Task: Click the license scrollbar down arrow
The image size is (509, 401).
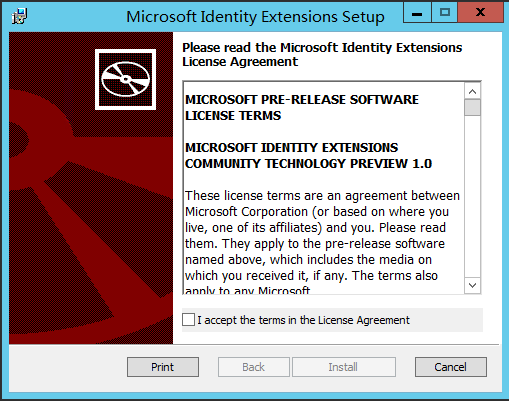Action: click(472, 285)
